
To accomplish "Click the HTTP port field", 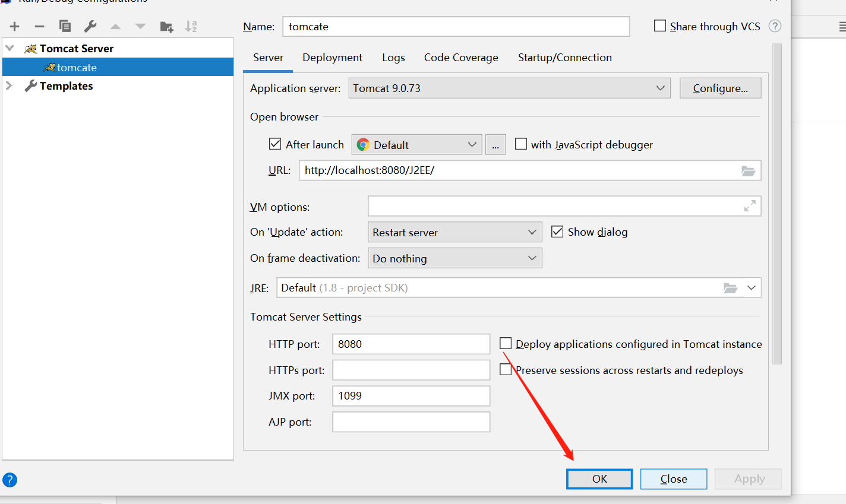I will 411,344.
